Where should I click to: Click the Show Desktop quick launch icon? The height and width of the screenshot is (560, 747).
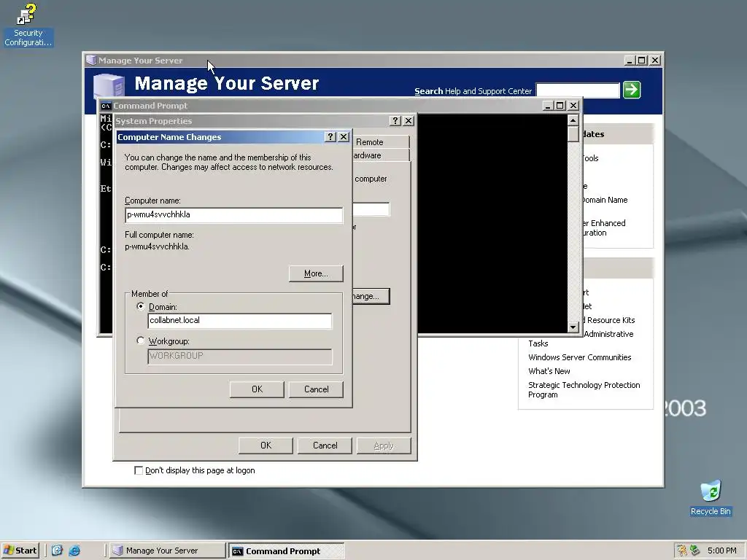57,551
